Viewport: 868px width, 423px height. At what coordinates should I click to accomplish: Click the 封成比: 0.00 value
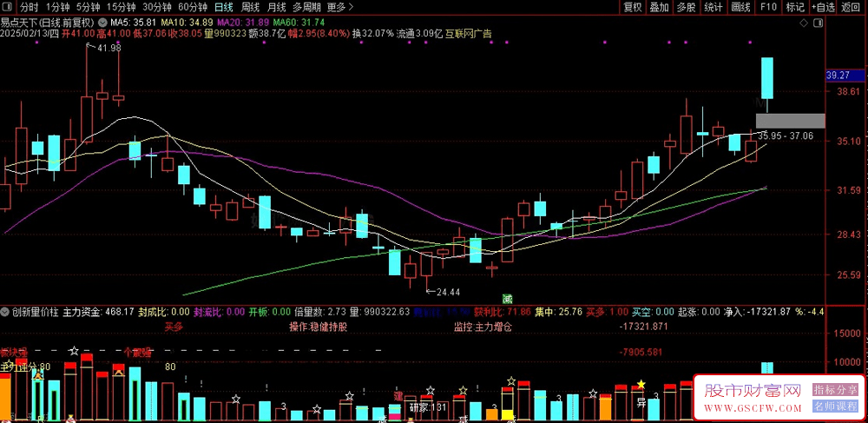point(164,312)
